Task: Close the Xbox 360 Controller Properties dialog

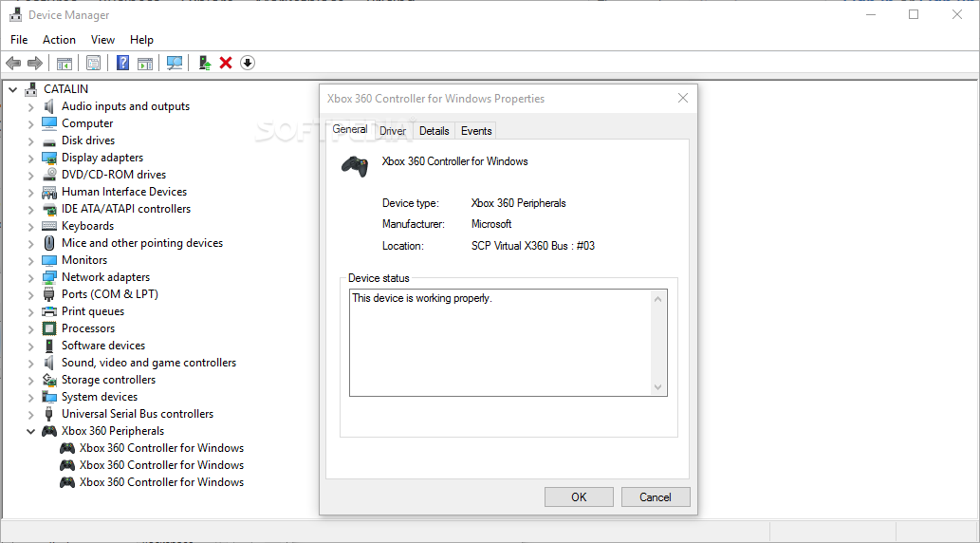Action: click(682, 98)
